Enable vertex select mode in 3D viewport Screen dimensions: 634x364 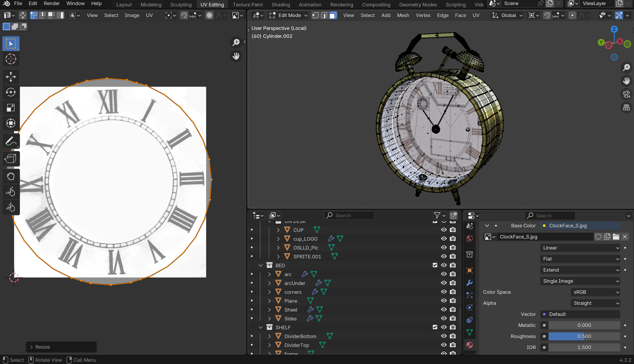tap(316, 15)
